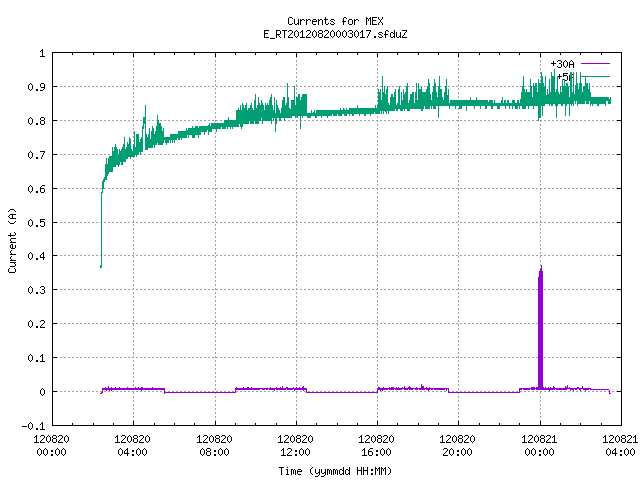Select the file name 'E_RT20120820003017.sfduZ' subtitle
Viewport: 640px width, 480px height.
(x=335, y=34)
